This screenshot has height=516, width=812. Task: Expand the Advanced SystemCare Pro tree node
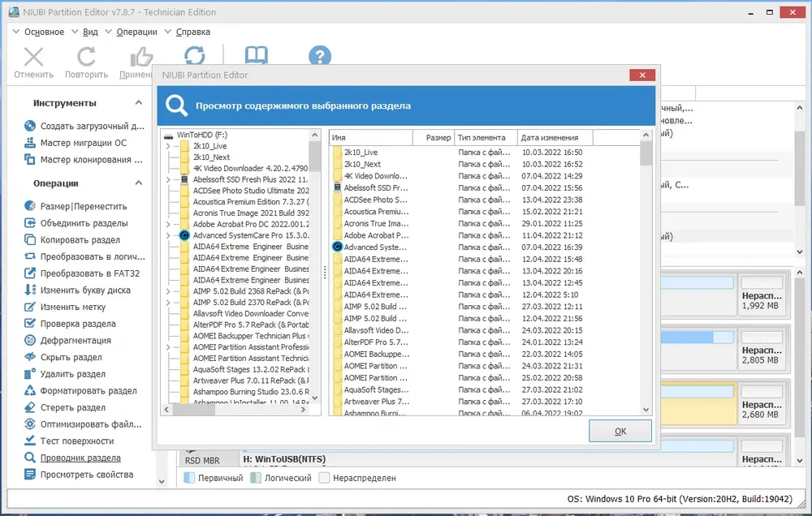[x=168, y=235]
